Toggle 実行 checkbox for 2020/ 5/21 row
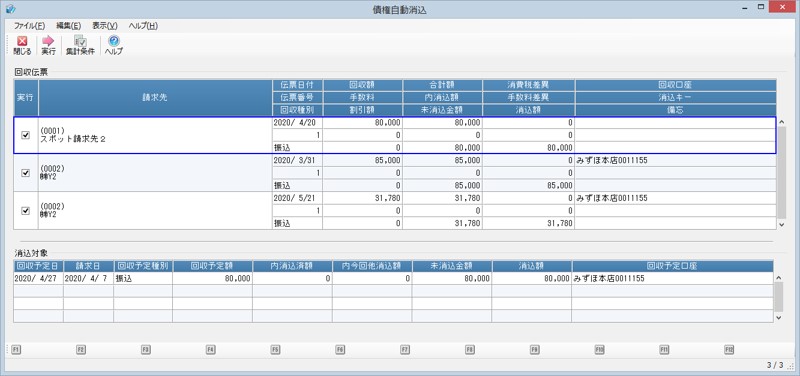 26,211
